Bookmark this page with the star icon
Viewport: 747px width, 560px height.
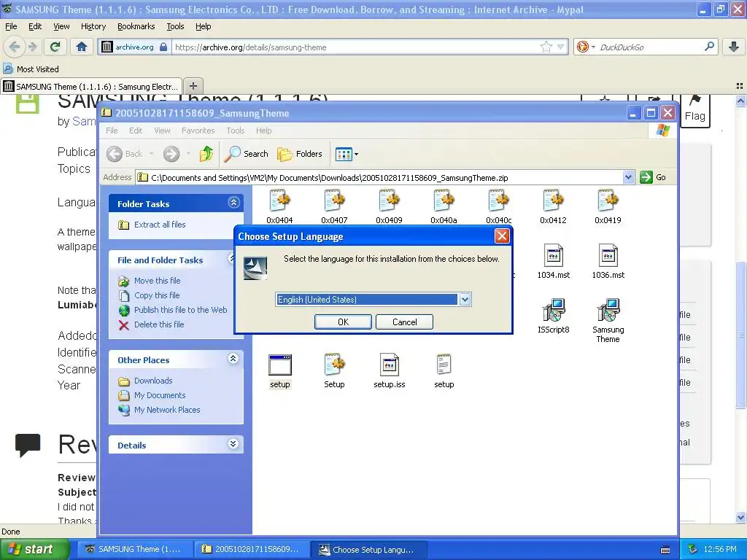(x=546, y=47)
